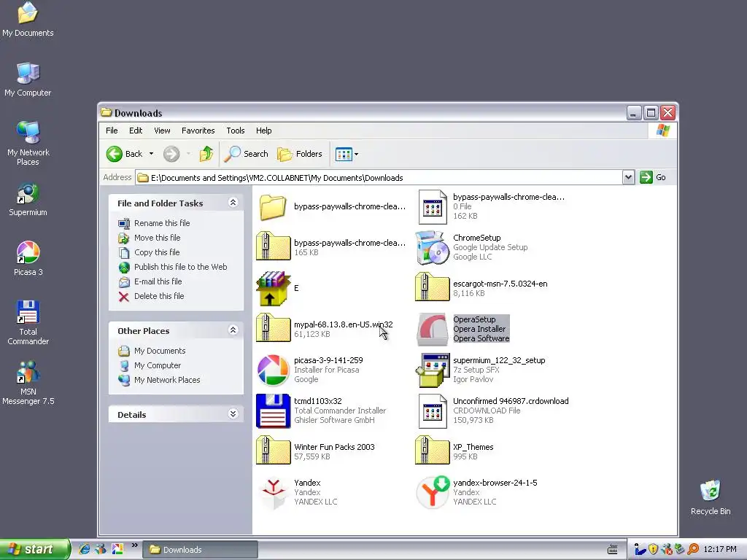The height and width of the screenshot is (560, 747).
Task: Collapse the File and Folder Tasks panel
Action: (x=233, y=203)
